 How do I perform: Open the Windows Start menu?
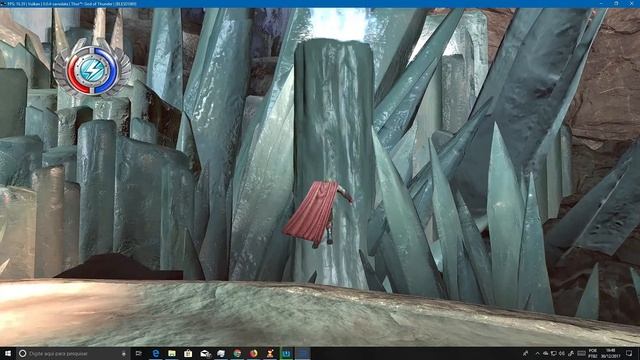(7, 353)
